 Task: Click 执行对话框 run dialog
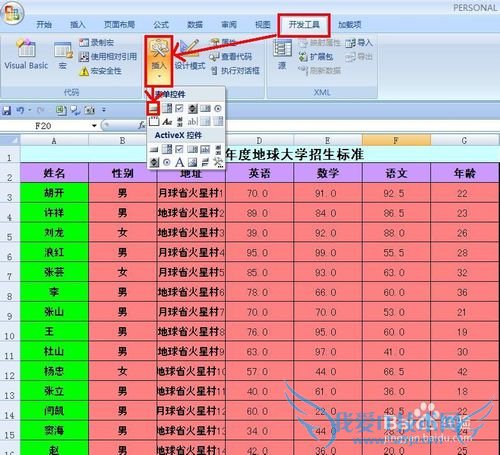tap(235, 71)
